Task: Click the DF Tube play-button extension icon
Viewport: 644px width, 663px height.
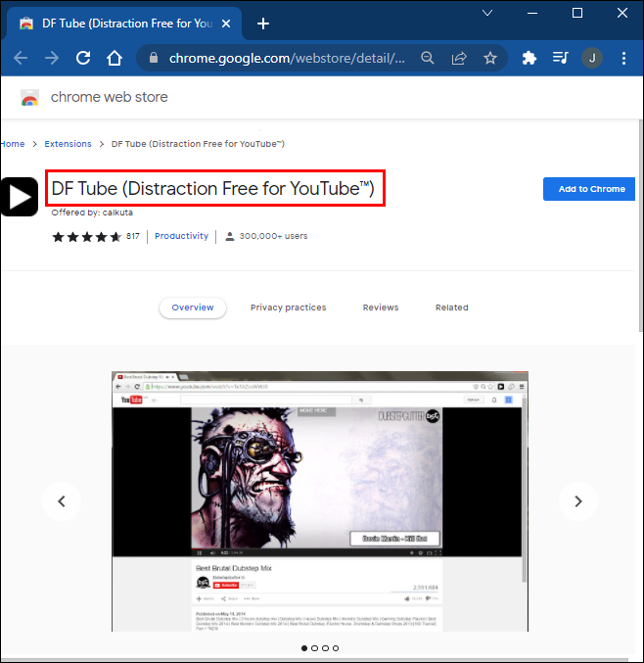Action: click(20, 197)
